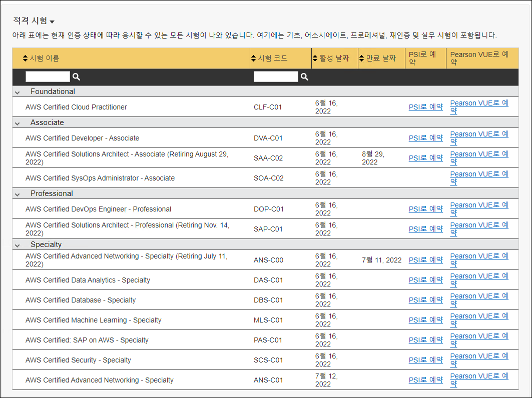The image size is (532, 398).
Task: Click the PAS-C01 exam code cell
Action: pos(268,340)
